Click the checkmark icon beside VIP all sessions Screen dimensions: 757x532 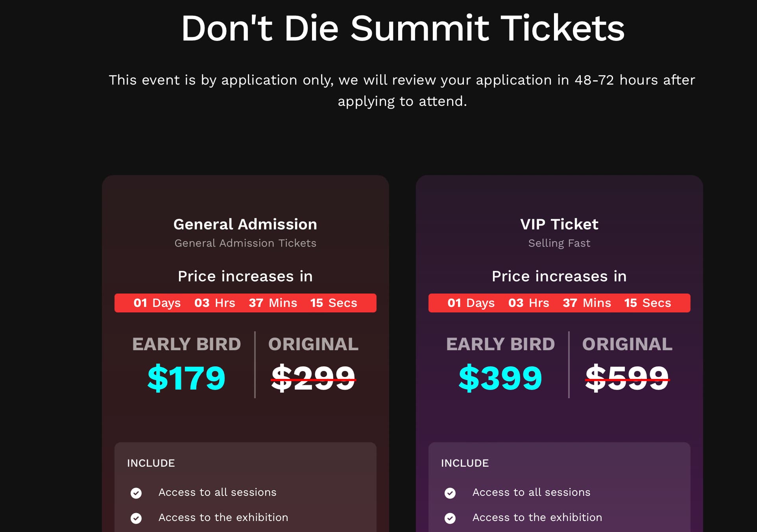[450, 493]
